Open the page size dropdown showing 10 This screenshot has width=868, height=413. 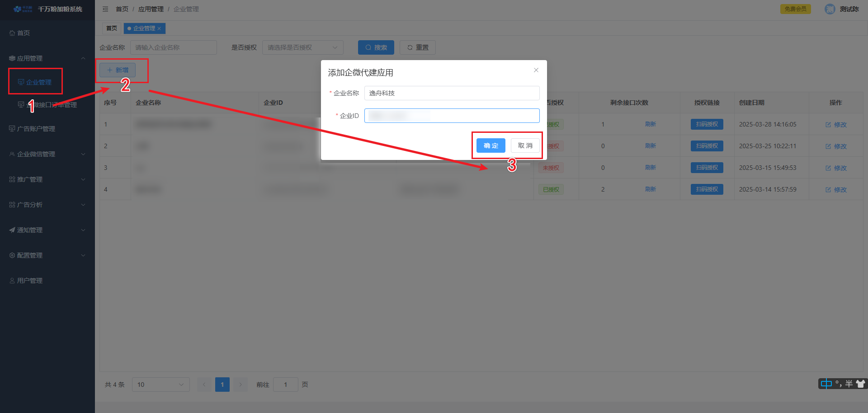tap(160, 385)
